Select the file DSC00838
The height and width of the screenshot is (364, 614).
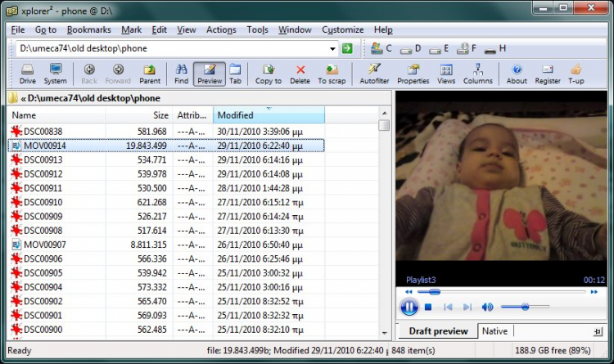[166, 132]
